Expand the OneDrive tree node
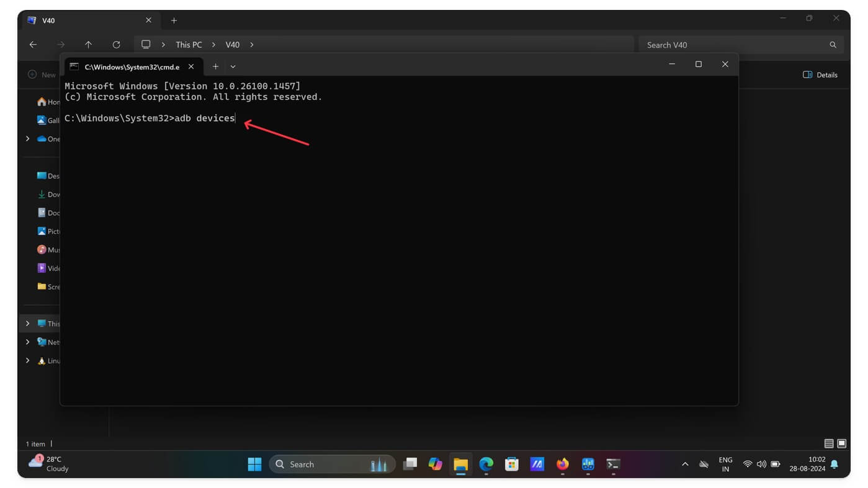The width and height of the screenshot is (868, 488). coord(27,139)
